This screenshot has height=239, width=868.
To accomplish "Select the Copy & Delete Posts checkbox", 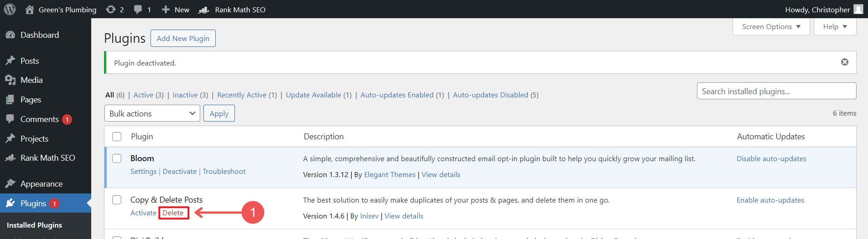I will pyautogui.click(x=117, y=200).
